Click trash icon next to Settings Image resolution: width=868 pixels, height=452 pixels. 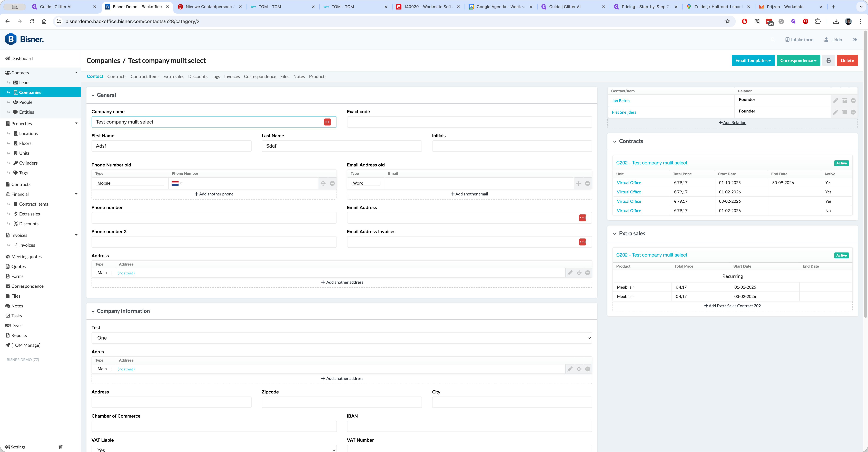coord(61,447)
